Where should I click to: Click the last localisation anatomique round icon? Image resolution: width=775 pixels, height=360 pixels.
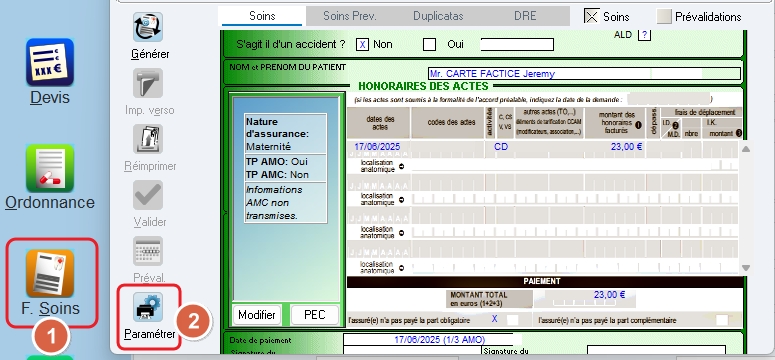coord(401,268)
